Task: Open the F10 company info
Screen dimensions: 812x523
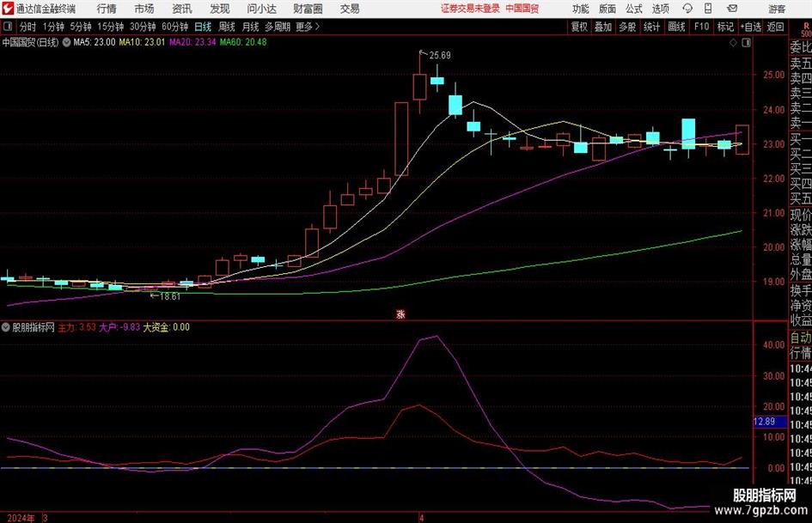Action: tap(702, 27)
